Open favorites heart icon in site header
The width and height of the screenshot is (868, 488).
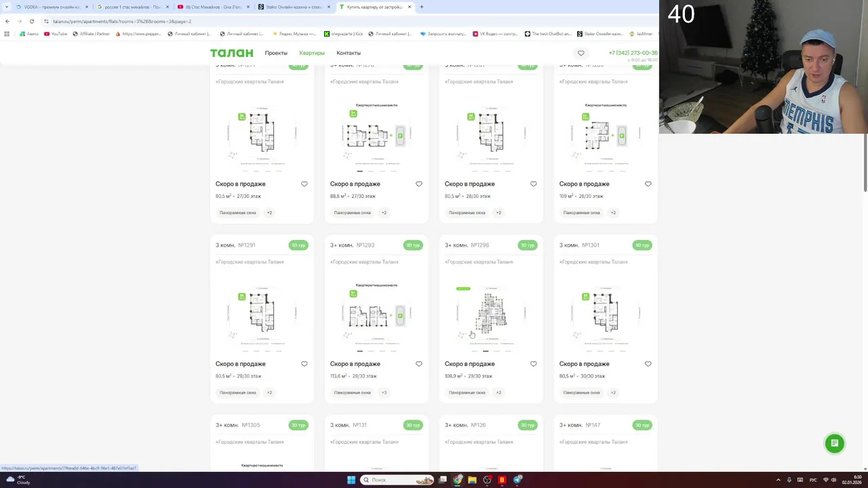coord(580,53)
